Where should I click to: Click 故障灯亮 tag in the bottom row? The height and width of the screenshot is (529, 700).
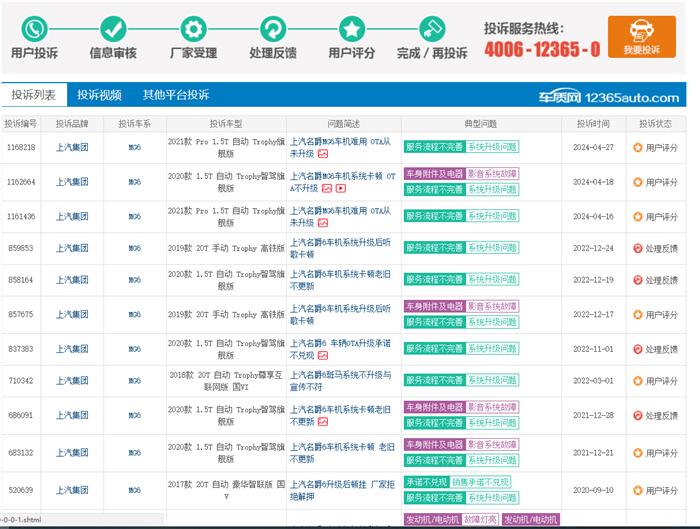[480, 520]
